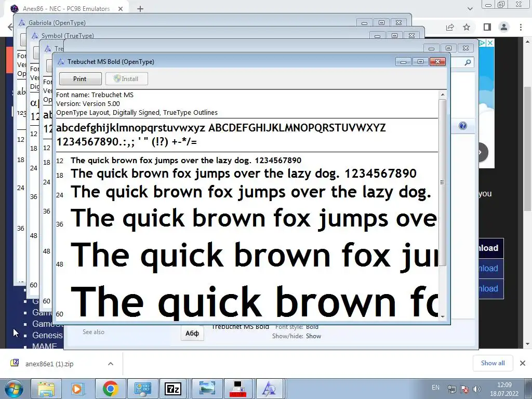Open new tab with plus button in Chrome
532x399 pixels.
coord(140,9)
